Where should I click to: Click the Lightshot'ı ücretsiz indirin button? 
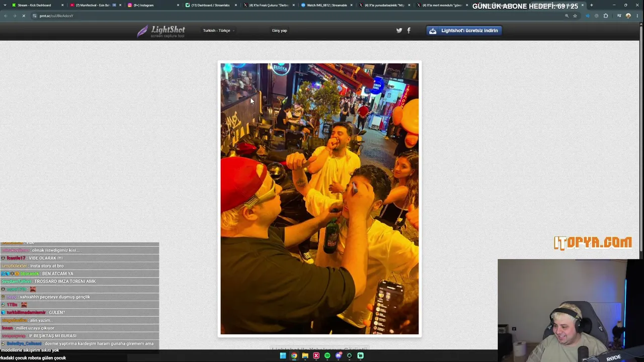464,31
